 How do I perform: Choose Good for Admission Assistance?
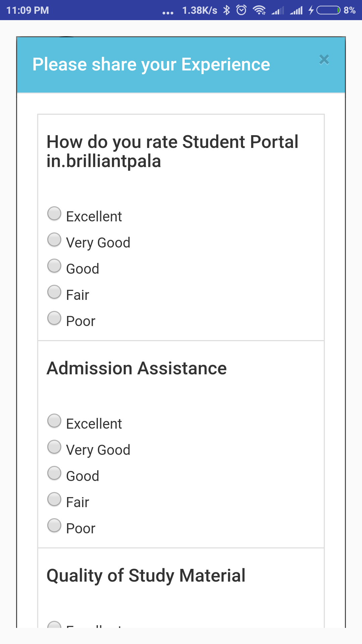(54, 473)
